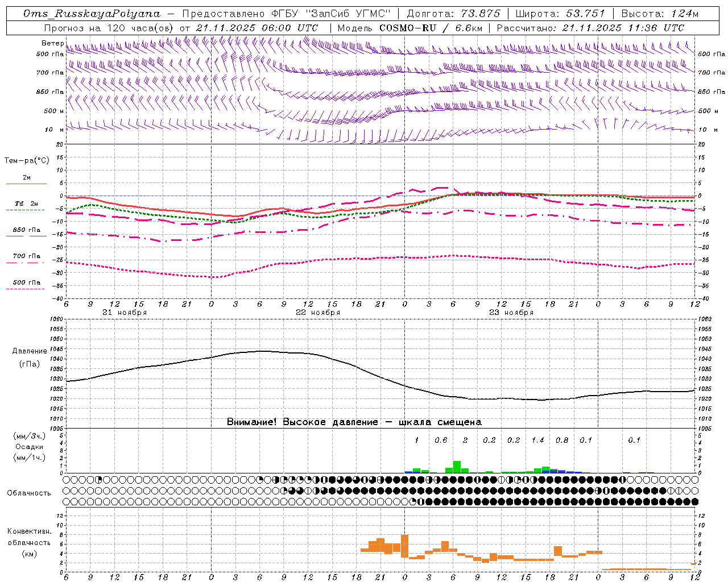
Task: Click the (мм/1ч.) unit label
Action: tap(29, 458)
